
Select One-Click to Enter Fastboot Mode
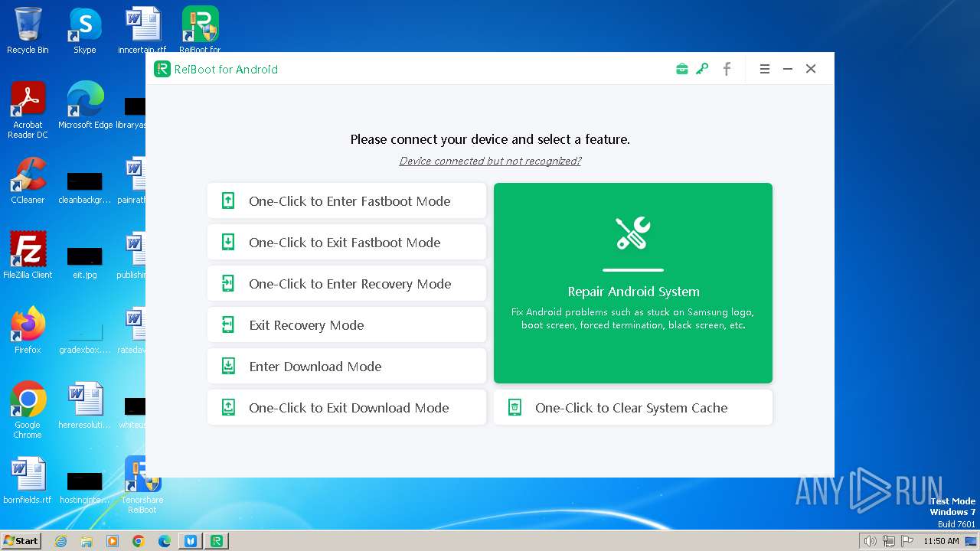coord(347,201)
